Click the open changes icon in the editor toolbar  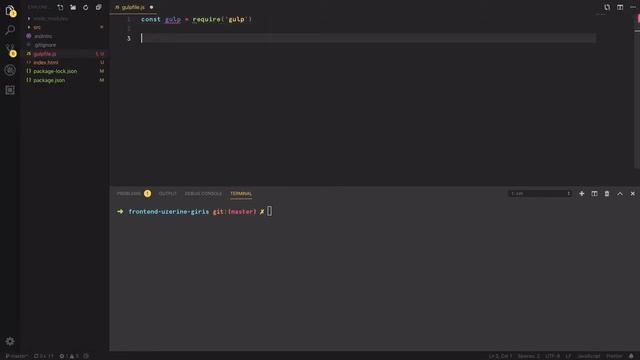[607, 7]
